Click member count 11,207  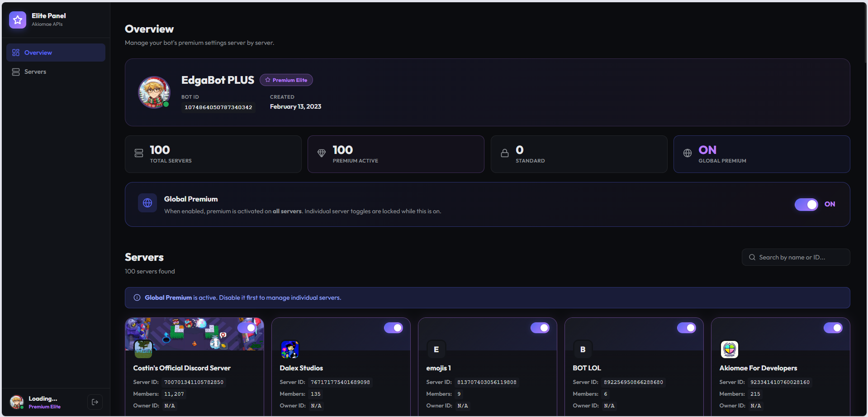pos(174,394)
